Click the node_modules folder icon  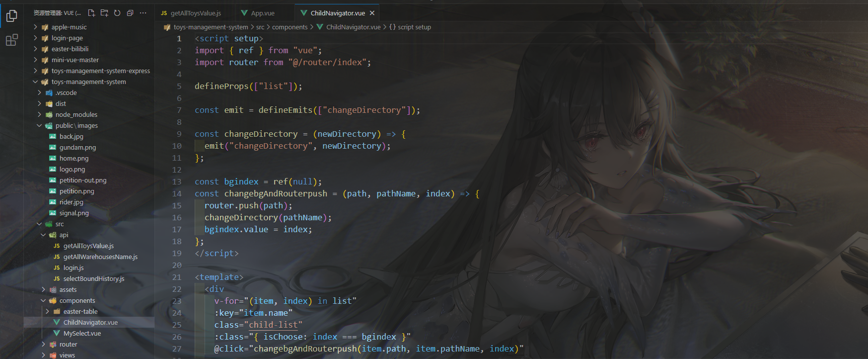(49, 114)
